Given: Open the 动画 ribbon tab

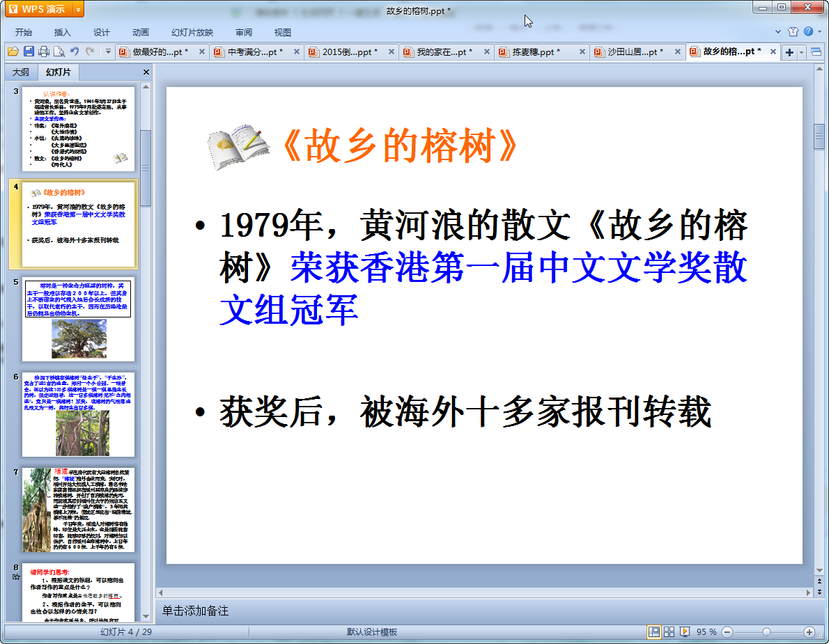Looking at the screenshot, I should click(141, 32).
